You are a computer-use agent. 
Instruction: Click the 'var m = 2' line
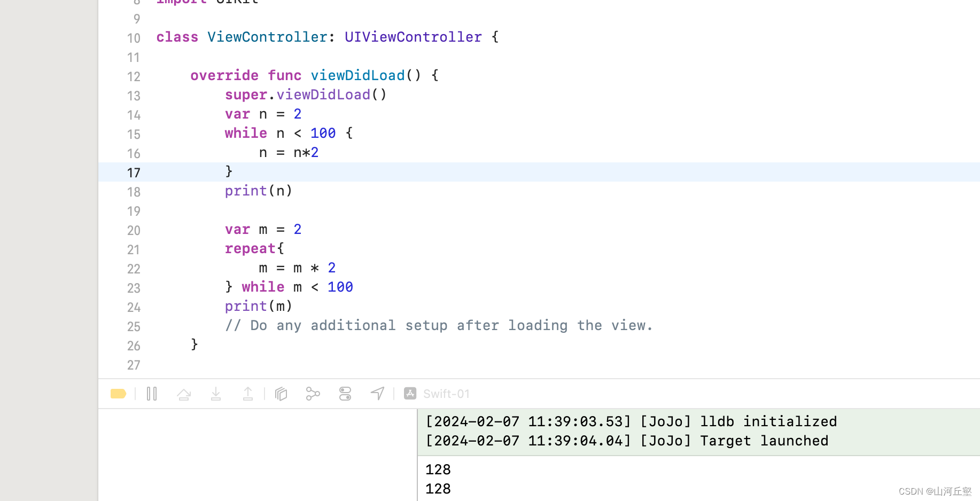coord(263,230)
